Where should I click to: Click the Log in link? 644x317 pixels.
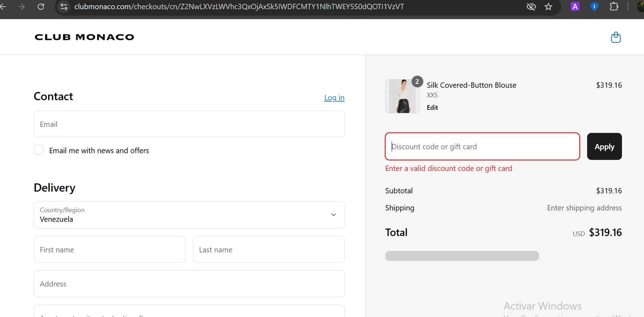point(334,98)
